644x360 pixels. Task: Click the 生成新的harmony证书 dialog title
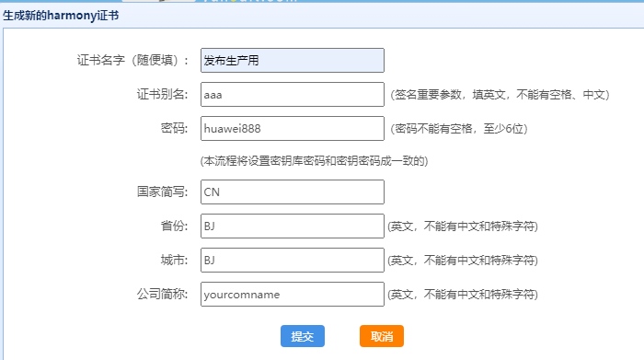tap(61, 16)
